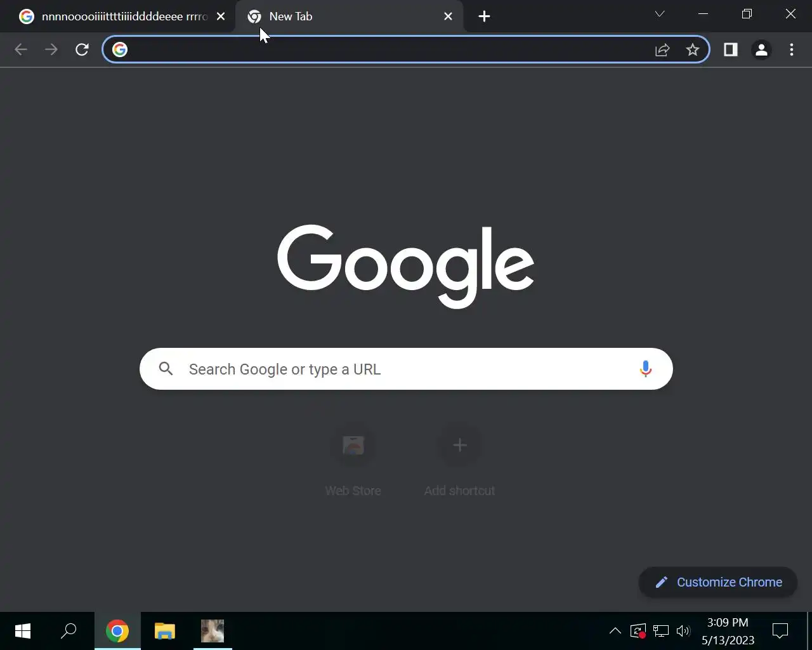Share this page icon in address bar

pyautogui.click(x=662, y=50)
